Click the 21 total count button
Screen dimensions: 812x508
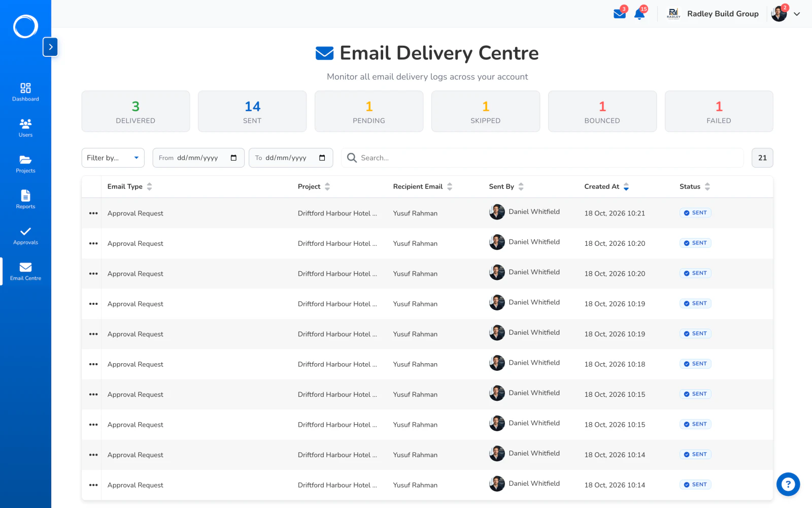tap(762, 158)
